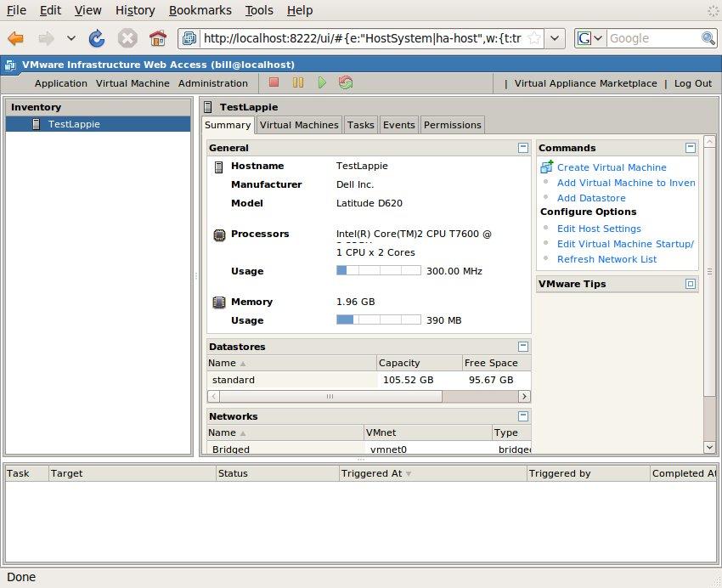
Task: Click the Add Datastore link
Action: tap(591, 198)
